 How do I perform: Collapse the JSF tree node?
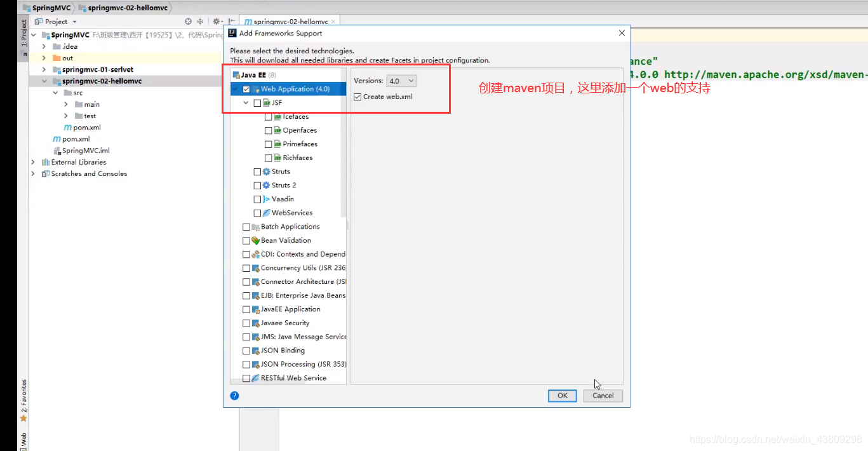246,102
